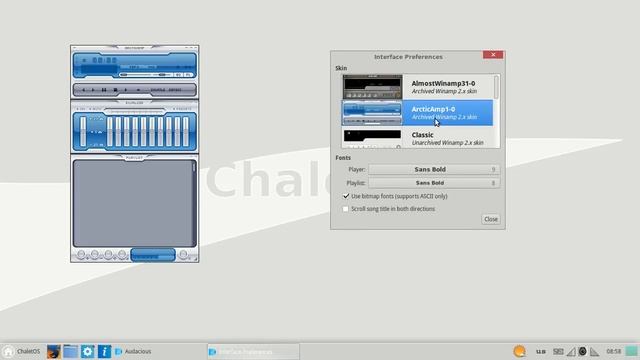Pause playback in the Audacious player
Screen dimensions: 640x360
click(x=104, y=90)
